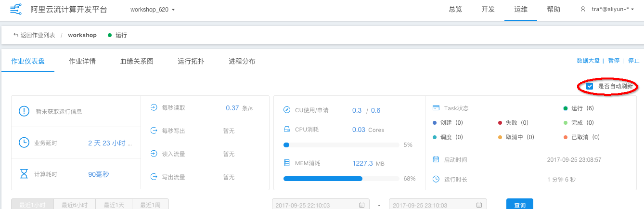Image resolution: width=644 pixels, height=209 pixels.
Task: Select the 最近1周 time range
Action: click(150, 204)
